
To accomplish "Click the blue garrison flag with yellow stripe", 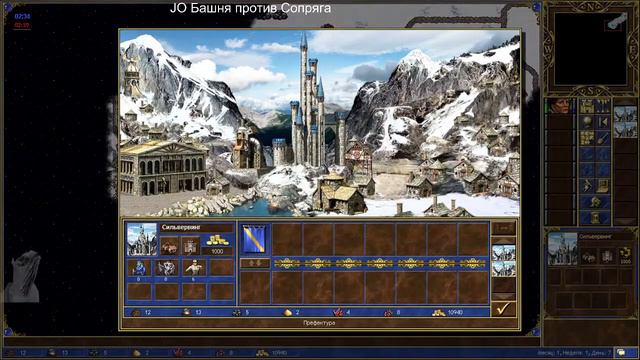I will (x=254, y=239).
